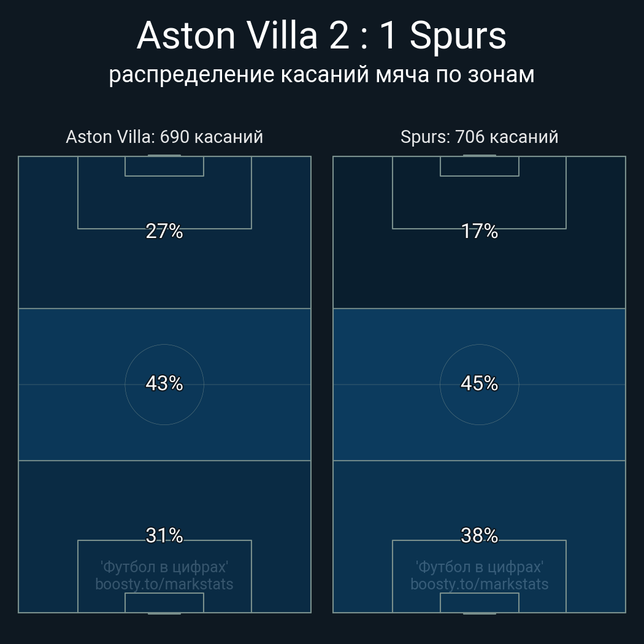Click the top goal box on Spurs pitch
644x644 pixels.
(479, 166)
